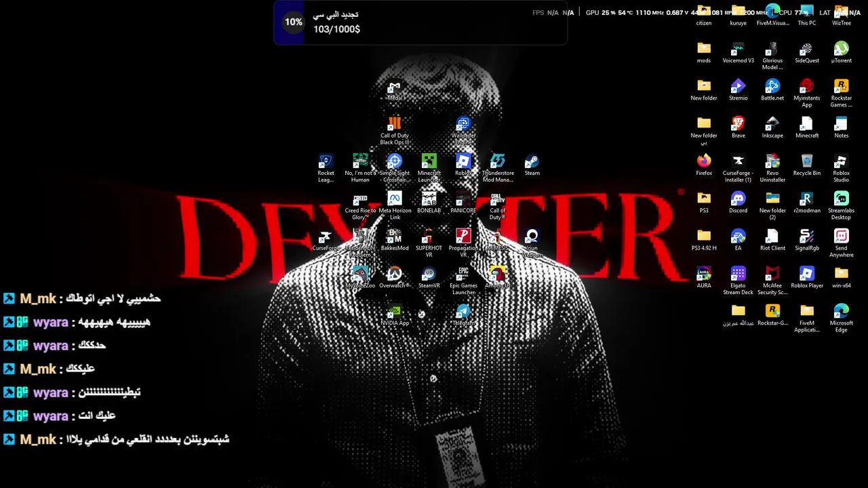Open Glorious Model software shortcut

tap(772, 56)
